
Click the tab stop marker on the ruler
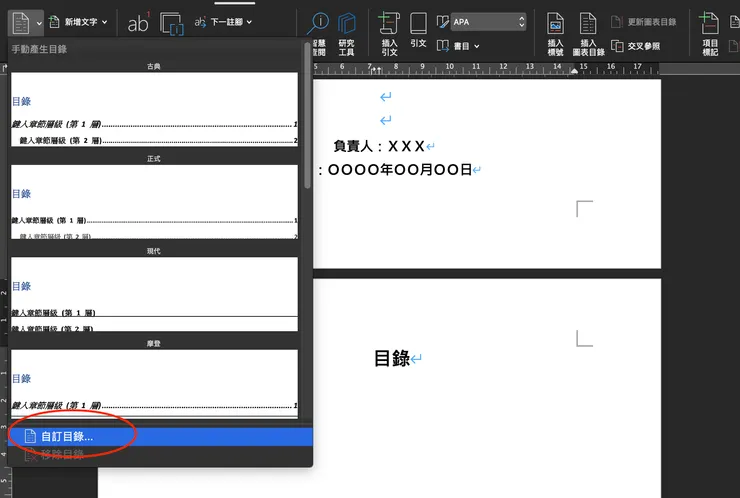click(x=376, y=70)
